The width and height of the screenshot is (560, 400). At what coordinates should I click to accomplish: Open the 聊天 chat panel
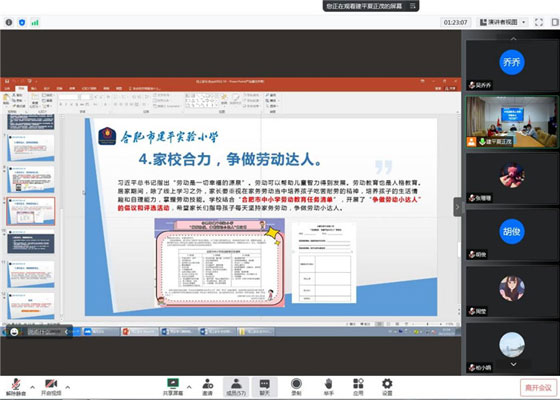[x=265, y=387]
